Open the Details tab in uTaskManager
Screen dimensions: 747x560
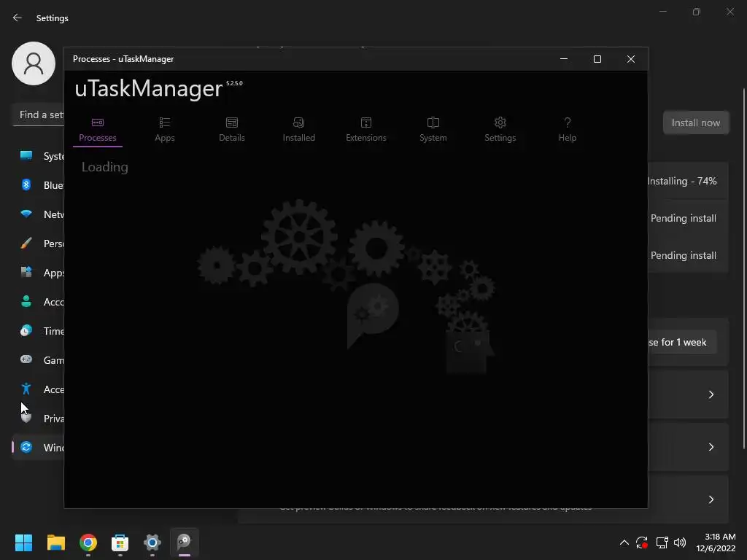coord(232,130)
